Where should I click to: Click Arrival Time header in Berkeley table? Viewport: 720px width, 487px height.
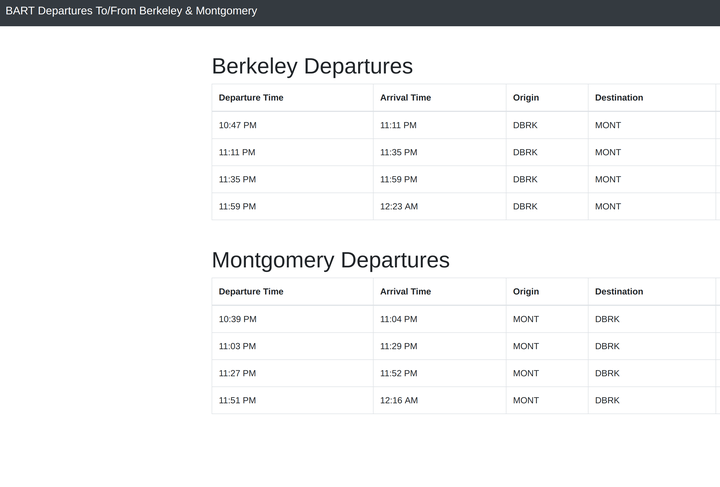(405, 98)
